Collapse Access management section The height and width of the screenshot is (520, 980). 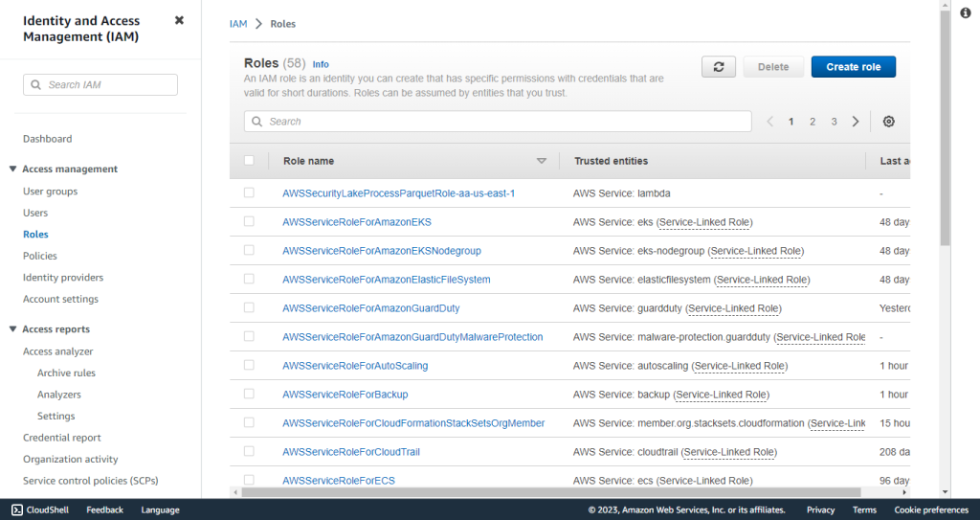click(12, 169)
